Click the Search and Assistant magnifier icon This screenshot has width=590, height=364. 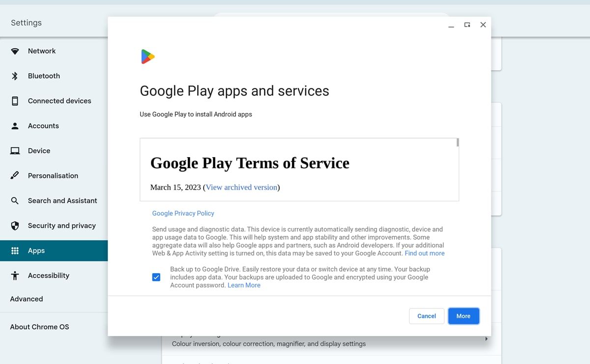[15, 200]
